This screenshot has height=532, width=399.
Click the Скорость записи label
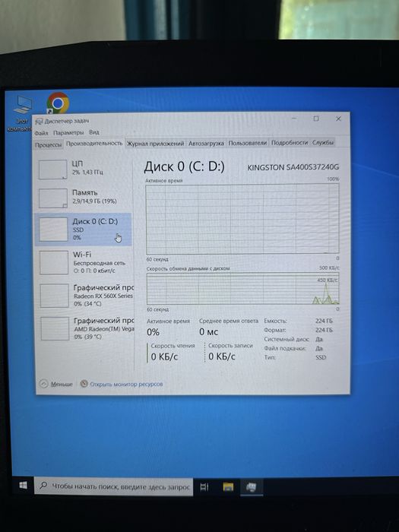(230, 345)
